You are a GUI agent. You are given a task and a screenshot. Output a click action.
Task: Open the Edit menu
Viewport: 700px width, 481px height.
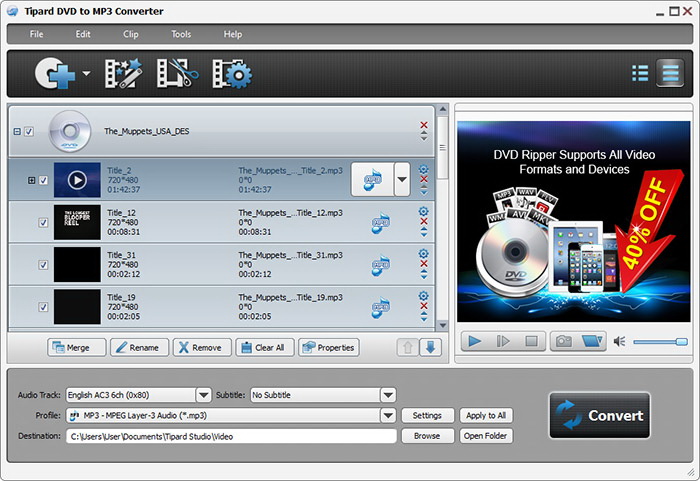(83, 34)
